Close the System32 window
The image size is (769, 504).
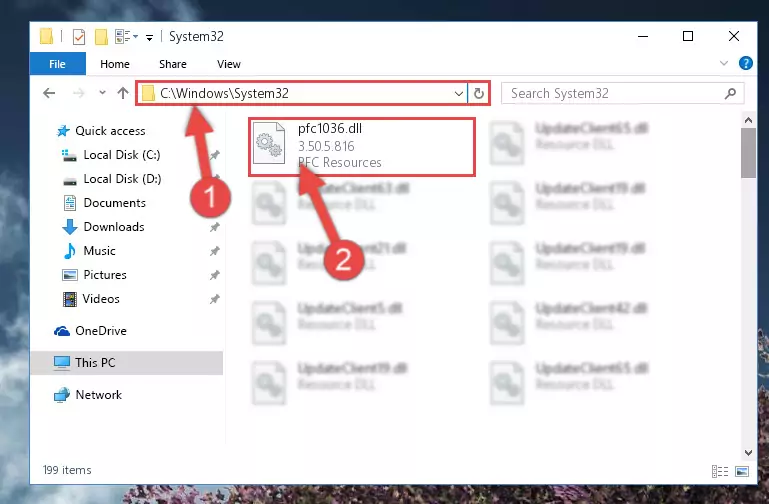pyautogui.click(x=734, y=36)
